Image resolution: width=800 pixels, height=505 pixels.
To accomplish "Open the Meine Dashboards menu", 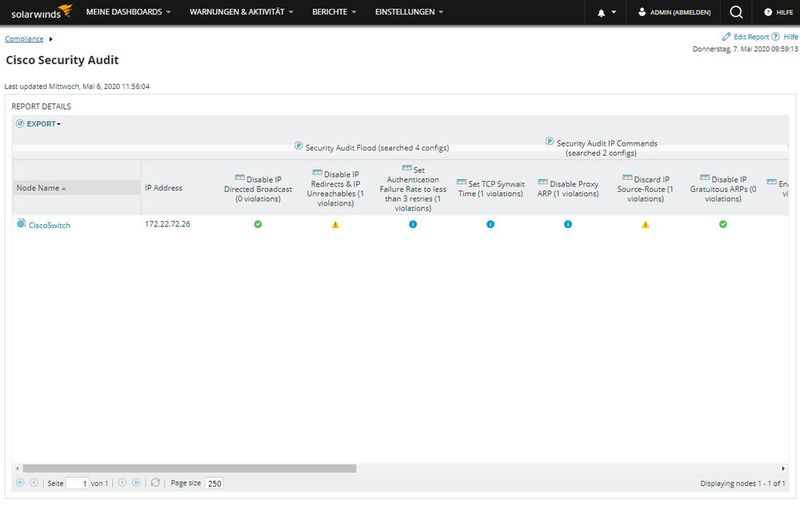I will pos(128,12).
